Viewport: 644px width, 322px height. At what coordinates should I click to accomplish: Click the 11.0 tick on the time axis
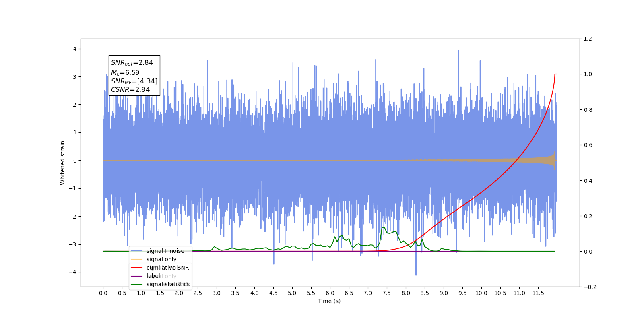tap(519, 293)
